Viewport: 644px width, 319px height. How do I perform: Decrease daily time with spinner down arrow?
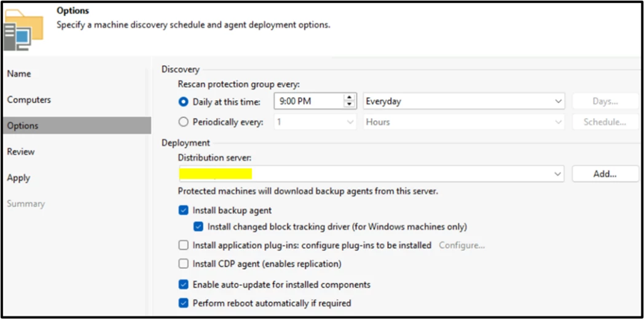pos(350,105)
